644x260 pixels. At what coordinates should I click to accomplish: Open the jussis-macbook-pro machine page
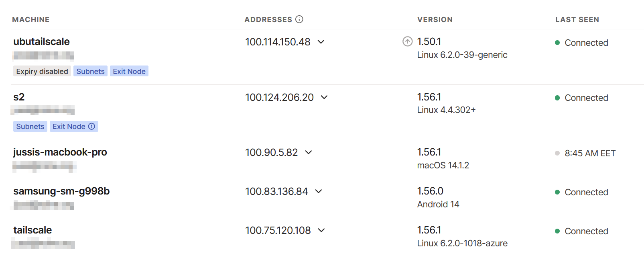tap(60, 152)
